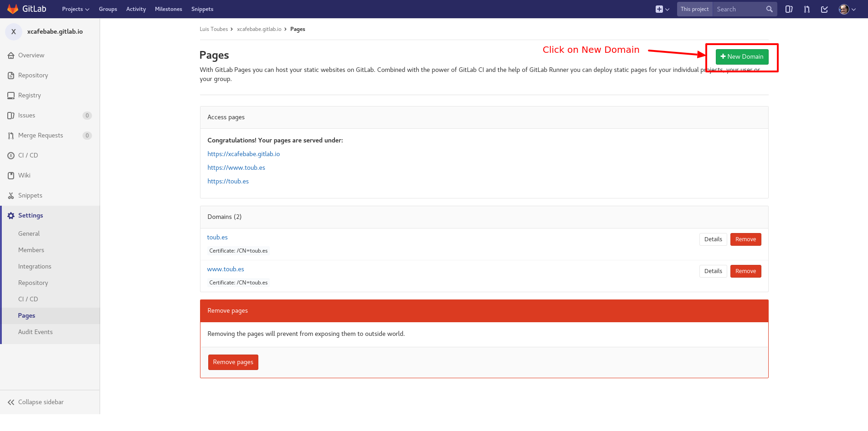Open the to-do list checkmark icon

pos(824,9)
